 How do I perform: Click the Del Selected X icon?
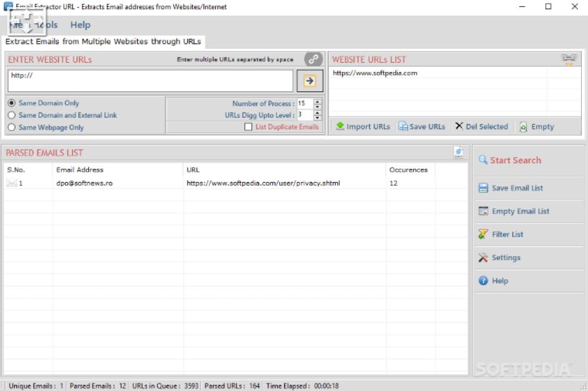[x=459, y=126]
